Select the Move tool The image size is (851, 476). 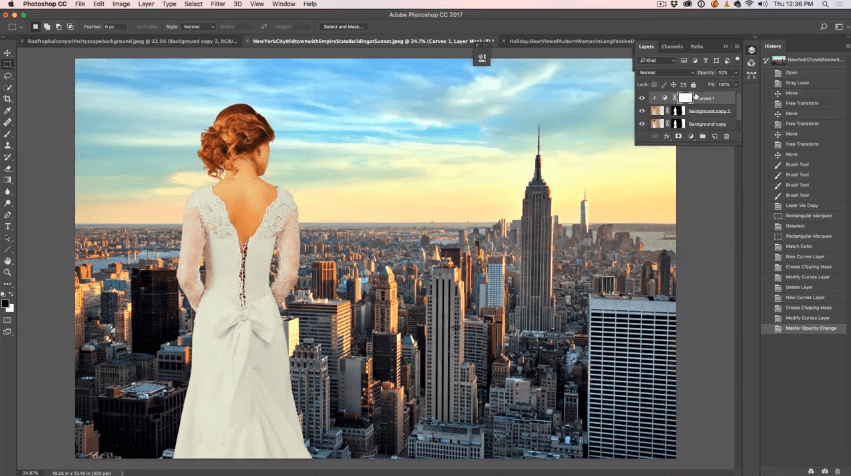pyautogui.click(x=8, y=53)
